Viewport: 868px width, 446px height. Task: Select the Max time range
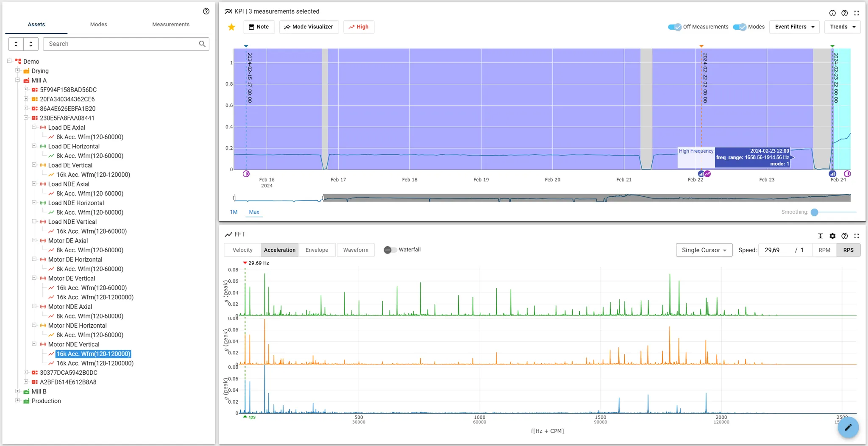coord(254,212)
